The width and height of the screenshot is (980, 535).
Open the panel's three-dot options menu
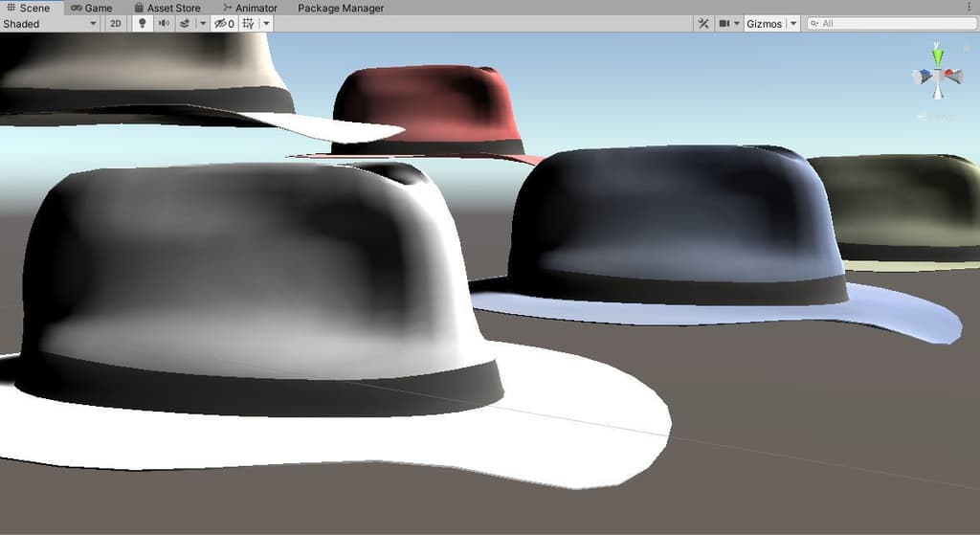point(969,8)
